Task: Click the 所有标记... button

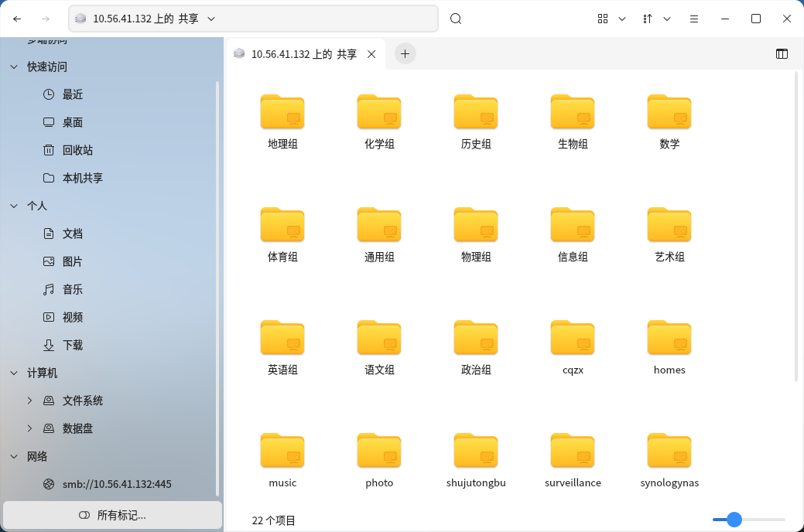Action: [113, 515]
